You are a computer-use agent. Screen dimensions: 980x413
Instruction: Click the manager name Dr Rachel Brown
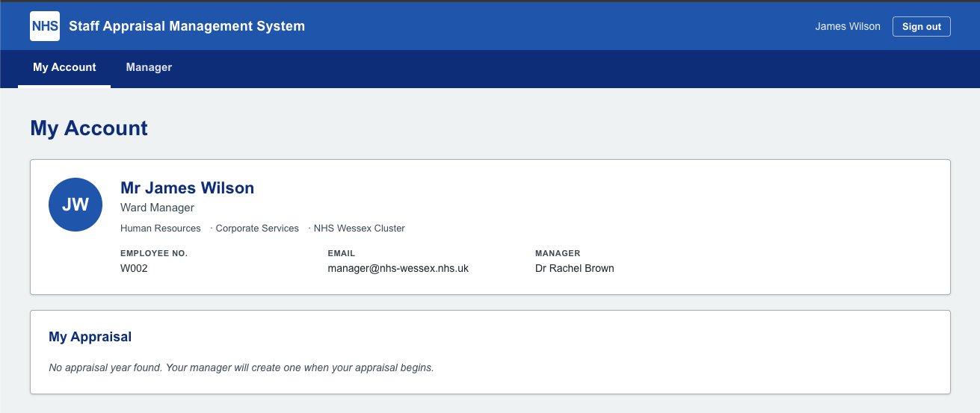tap(574, 268)
